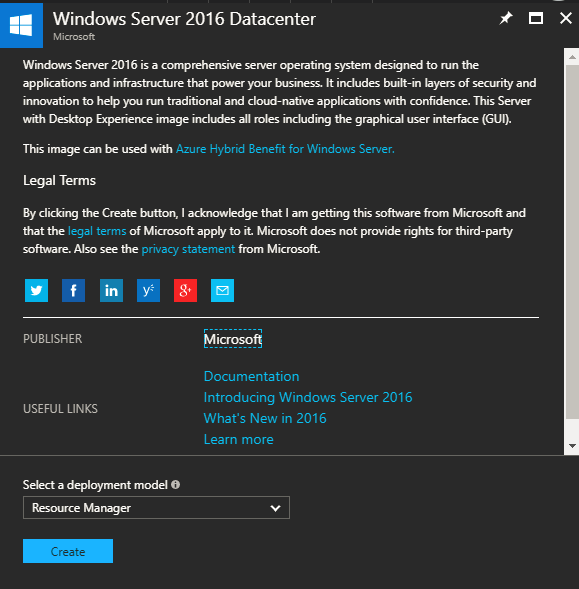
Task: Open the legal terms link
Action: coord(97,231)
